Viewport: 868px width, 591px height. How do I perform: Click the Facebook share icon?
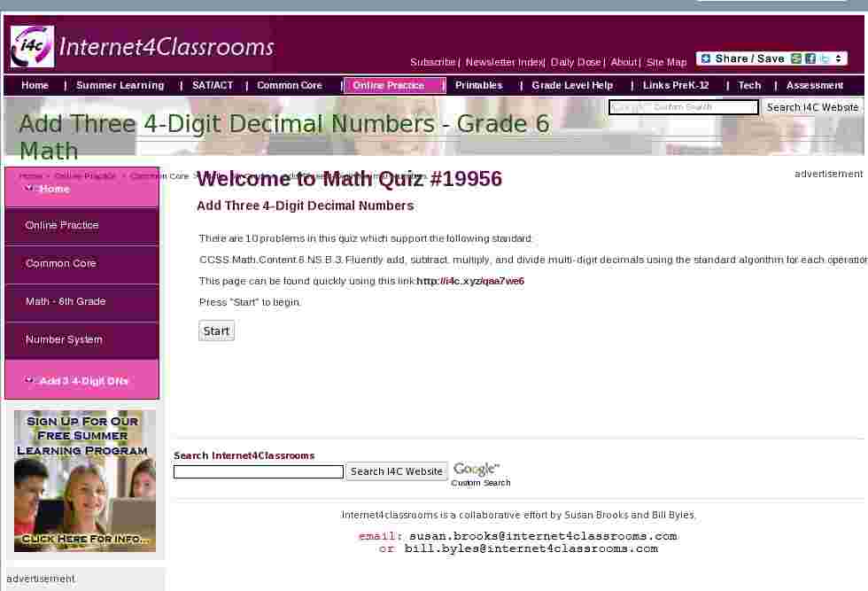click(810, 58)
